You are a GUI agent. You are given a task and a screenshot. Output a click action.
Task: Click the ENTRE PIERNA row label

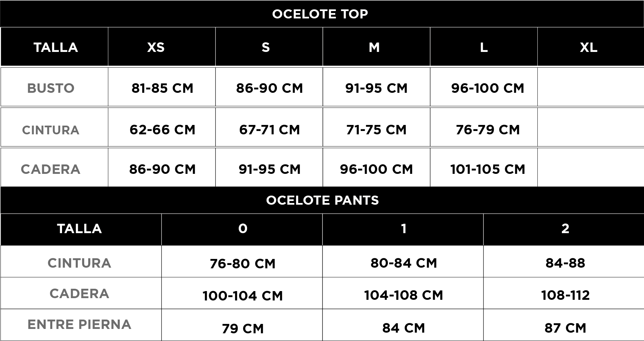79,325
